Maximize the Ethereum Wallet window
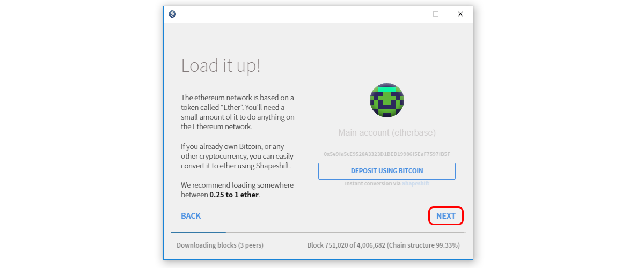The image size is (644, 268). point(436,14)
